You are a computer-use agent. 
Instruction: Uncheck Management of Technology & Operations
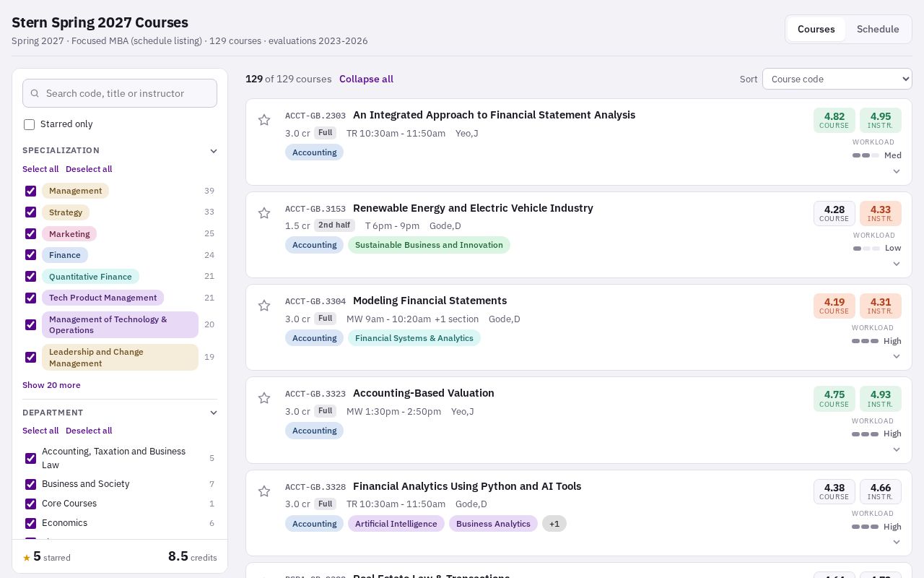pyautogui.click(x=30, y=324)
